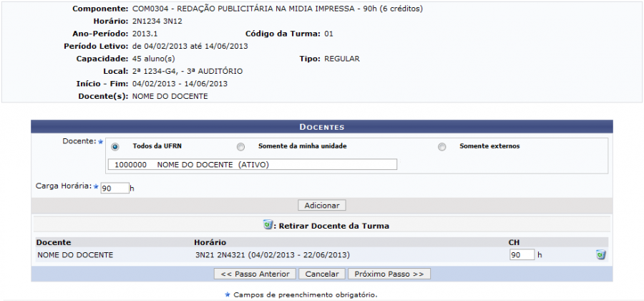Click the COM0304 component title text

278,9
